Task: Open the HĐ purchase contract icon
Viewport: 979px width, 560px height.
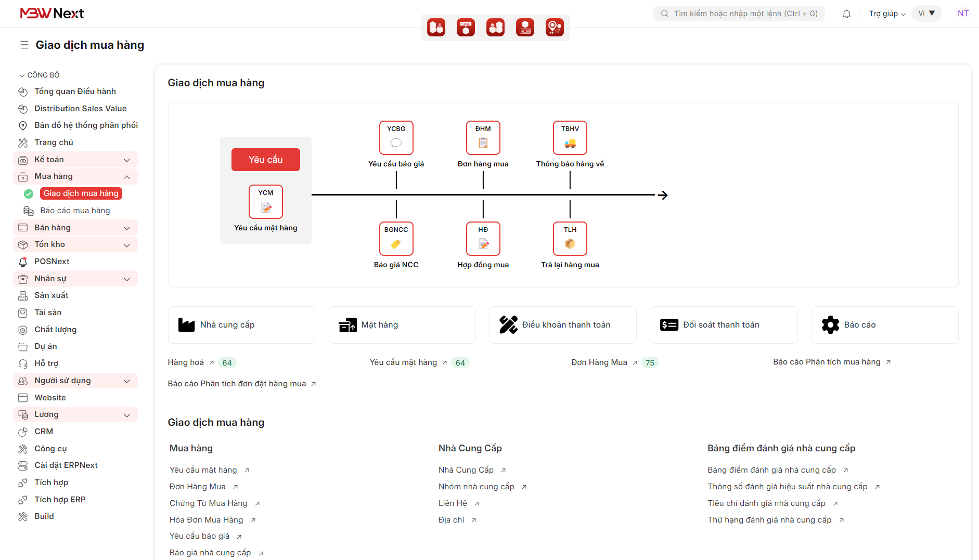Action: point(483,239)
